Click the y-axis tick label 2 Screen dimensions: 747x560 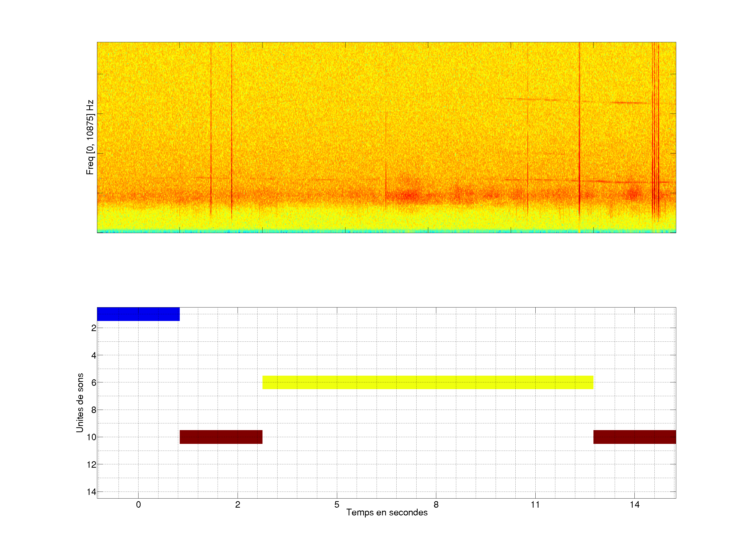pos(94,328)
